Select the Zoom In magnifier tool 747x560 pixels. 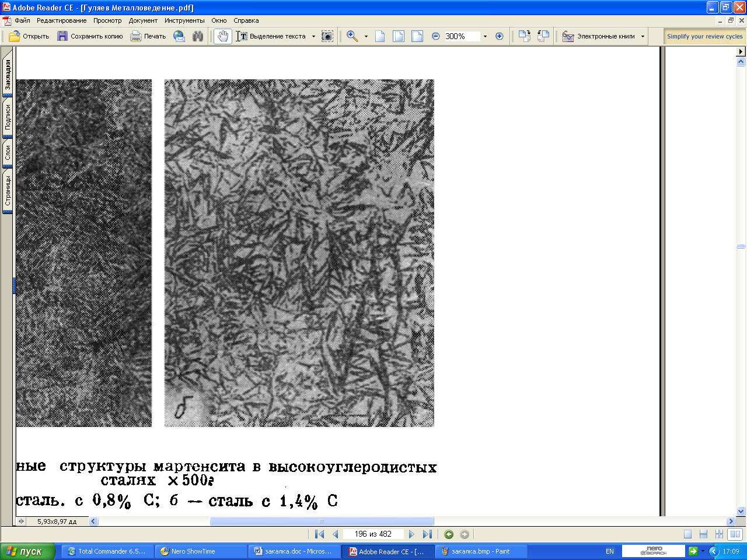pyautogui.click(x=352, y=36)
